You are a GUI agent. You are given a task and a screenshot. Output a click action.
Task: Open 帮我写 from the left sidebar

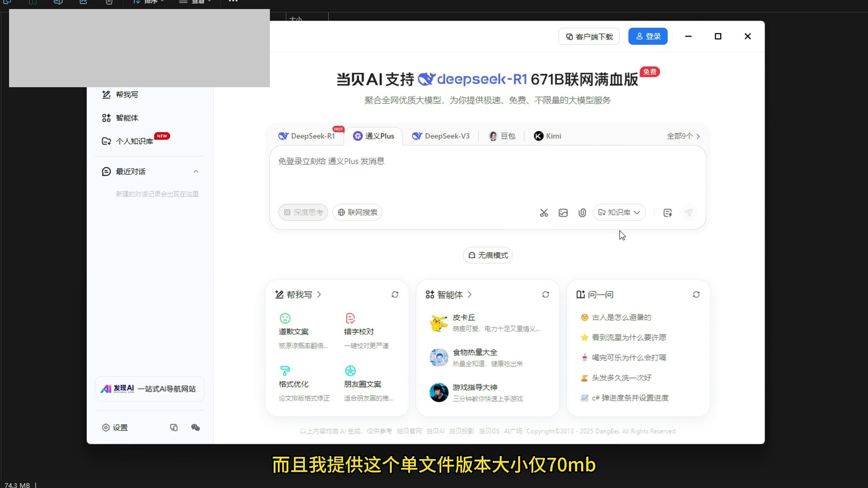click(126, 94)
